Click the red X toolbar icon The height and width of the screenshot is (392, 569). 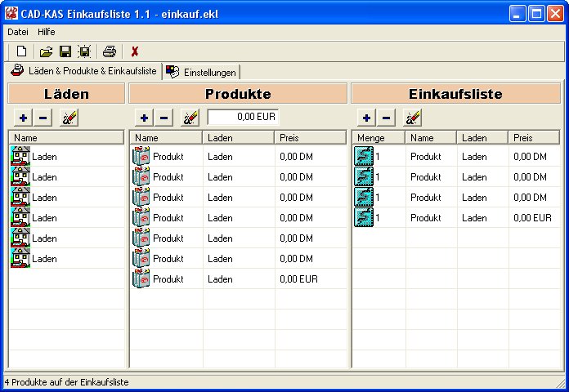pyautogui.click(x=135, y=51)
